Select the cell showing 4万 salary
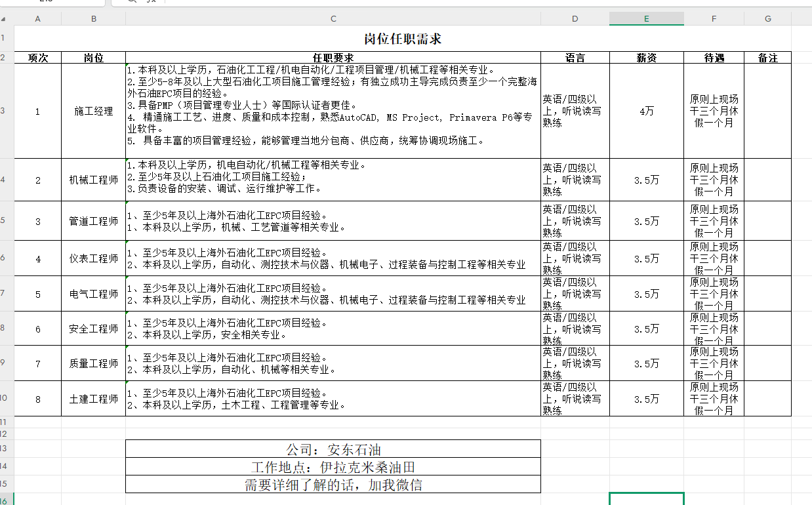This screenshot has height=505, width=812. point(646,111)
